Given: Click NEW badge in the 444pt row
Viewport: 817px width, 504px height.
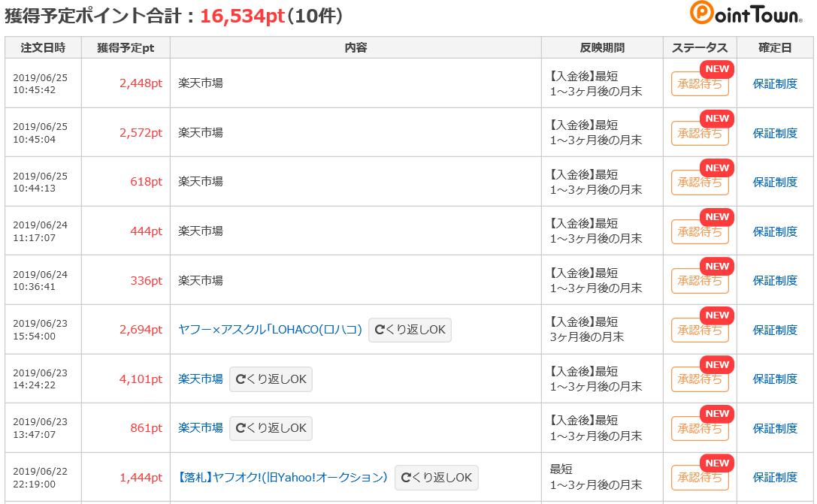Looking at the screenshot, I should click(717, 217).
